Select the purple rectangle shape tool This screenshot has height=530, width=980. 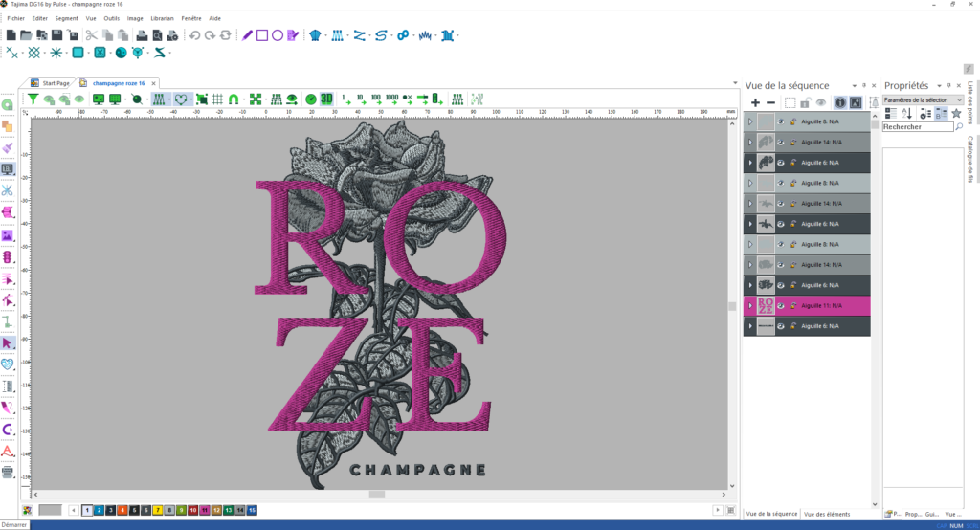click(262, 35)
